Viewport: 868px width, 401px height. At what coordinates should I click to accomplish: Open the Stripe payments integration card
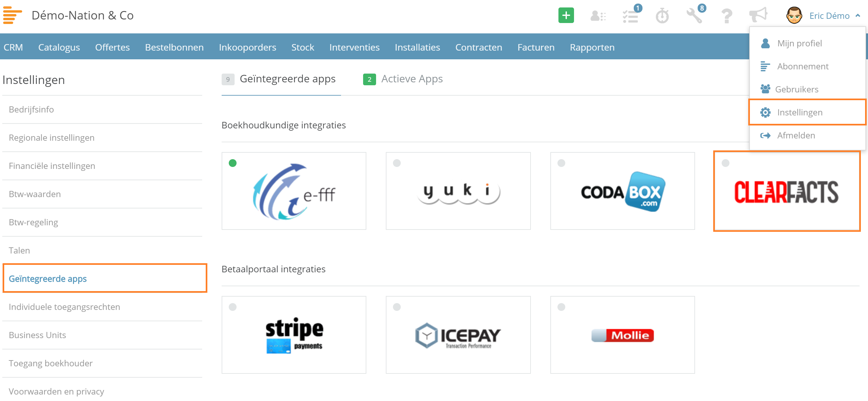point(294,335)
